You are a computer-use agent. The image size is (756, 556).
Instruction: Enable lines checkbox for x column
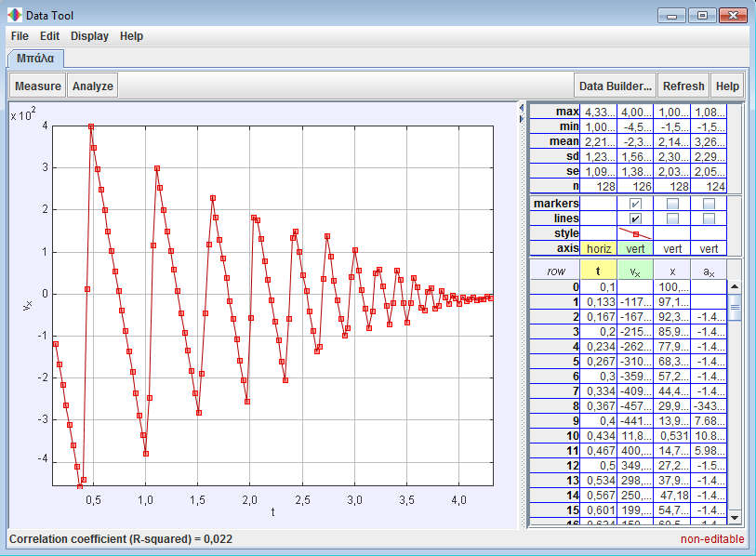[x=672, y=218]
